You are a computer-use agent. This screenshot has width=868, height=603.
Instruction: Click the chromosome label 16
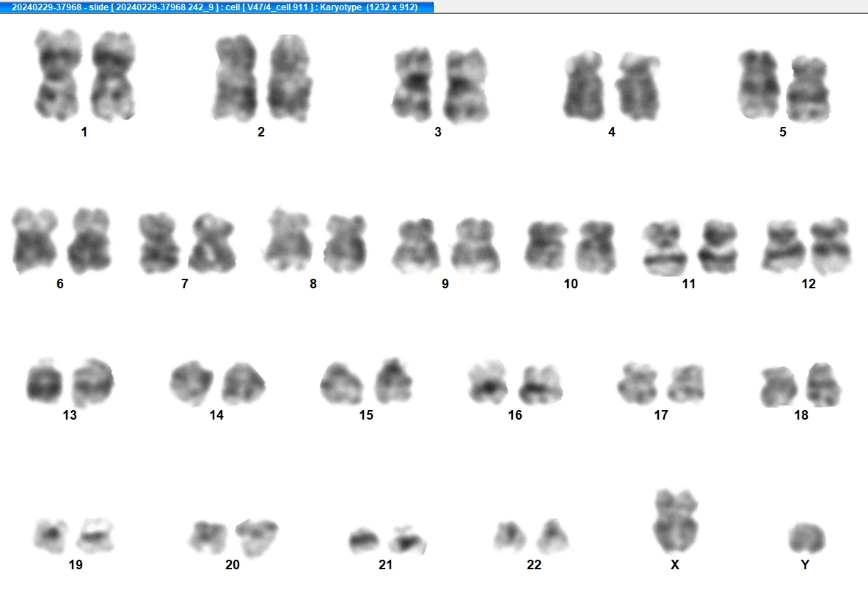tap(515, 415)
